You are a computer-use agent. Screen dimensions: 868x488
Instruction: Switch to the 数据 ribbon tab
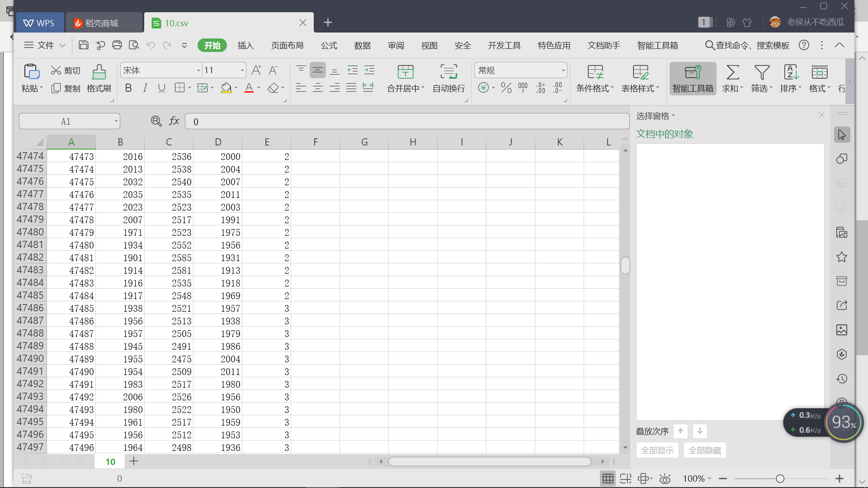point(362,46)
